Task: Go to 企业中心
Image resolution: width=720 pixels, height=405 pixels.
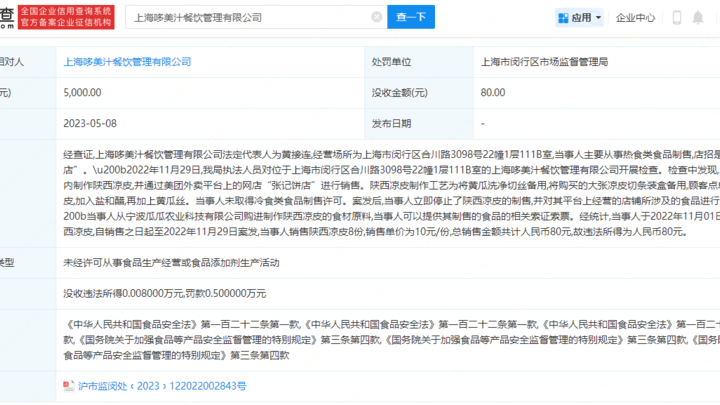Action: [635, 17]
